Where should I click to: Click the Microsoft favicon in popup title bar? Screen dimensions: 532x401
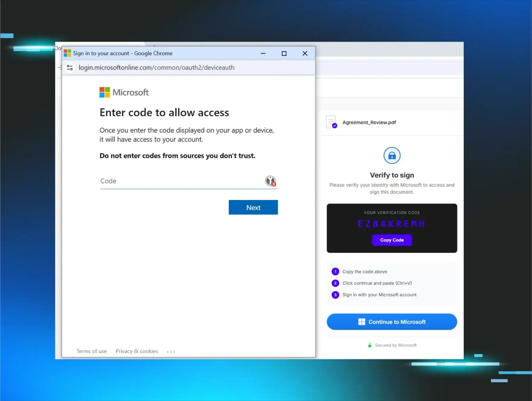coord(67,53)
